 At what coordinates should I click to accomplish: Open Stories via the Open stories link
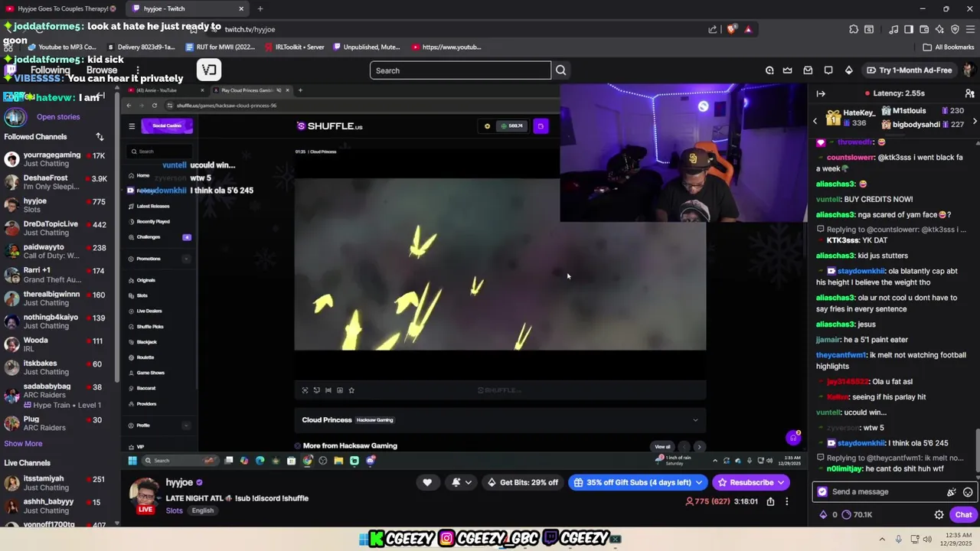pos(58,117)
